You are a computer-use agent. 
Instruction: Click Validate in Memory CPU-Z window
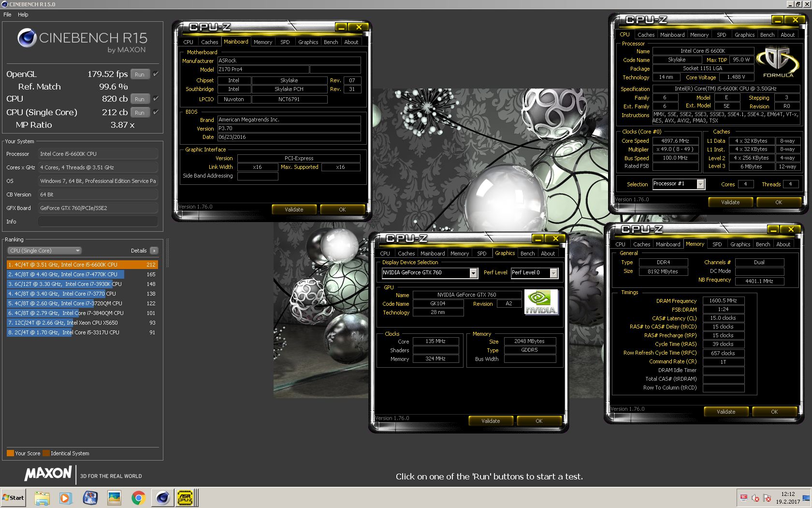click(726, 412)
